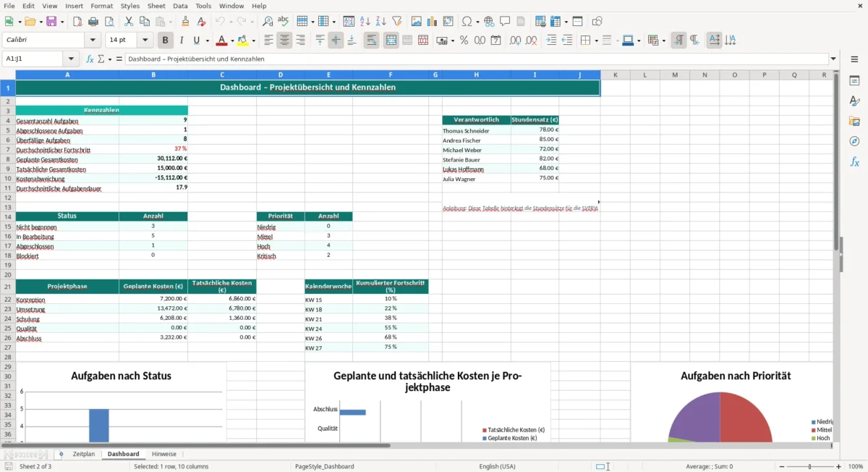Screen dimensions: 868x472
Task: Click the Save document icon
Action: pyautogui.click(x=51, y=22)
